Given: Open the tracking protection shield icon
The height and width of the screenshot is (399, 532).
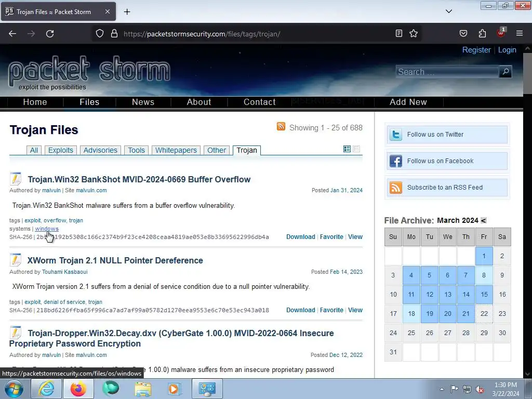Looking at the screenshot, I should tap(99, 34).
